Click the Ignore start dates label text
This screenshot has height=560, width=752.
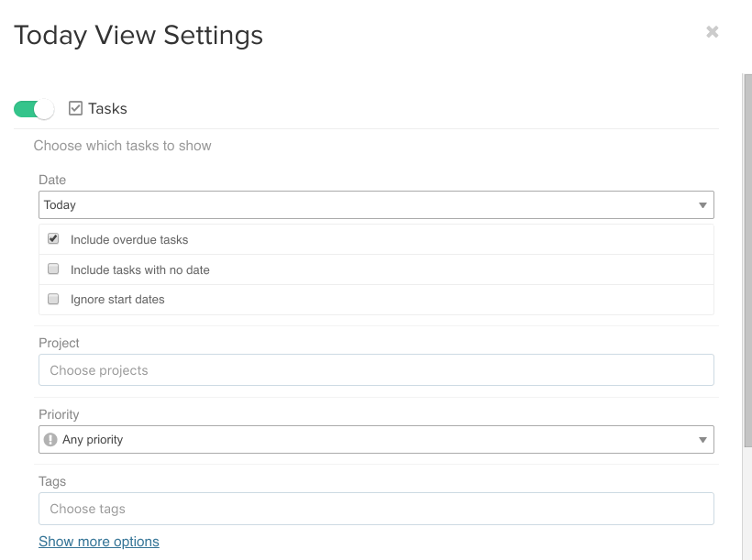click(x=117, y=300)
